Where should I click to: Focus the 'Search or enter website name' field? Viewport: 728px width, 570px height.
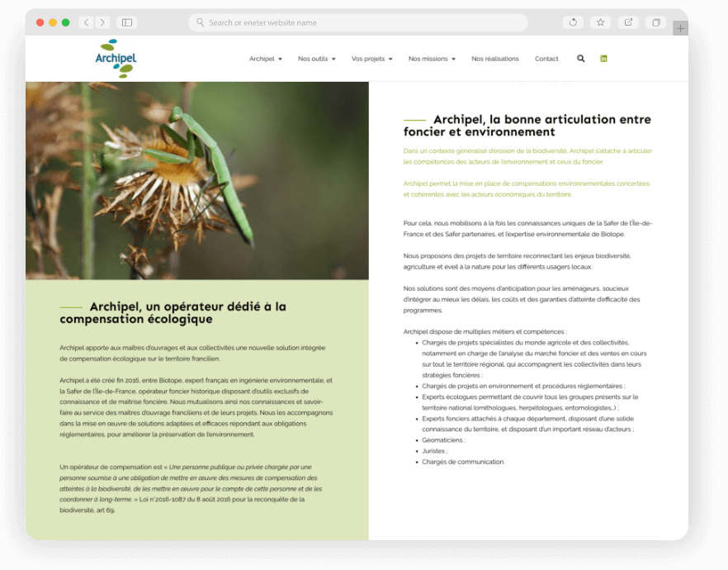coord(358,22)
